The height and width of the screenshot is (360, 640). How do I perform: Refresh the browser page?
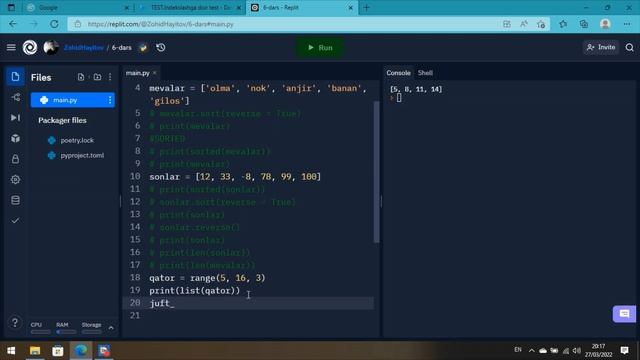(x=54, y=24)
